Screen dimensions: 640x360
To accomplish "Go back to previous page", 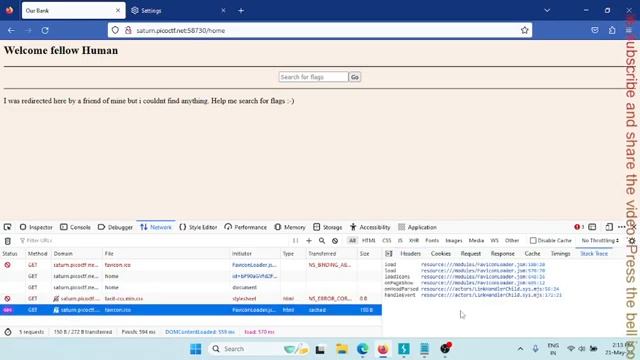I will click(x=11, y=30).
